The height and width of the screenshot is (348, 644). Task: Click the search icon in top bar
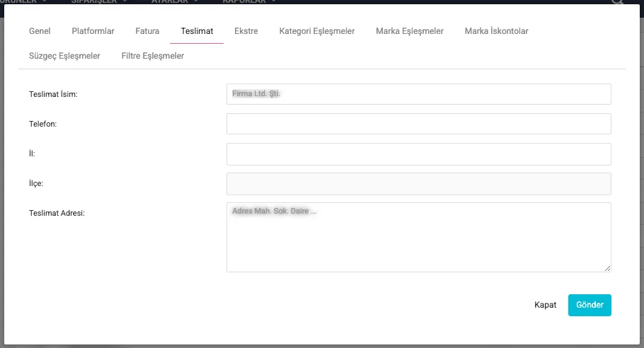[617, 2]
